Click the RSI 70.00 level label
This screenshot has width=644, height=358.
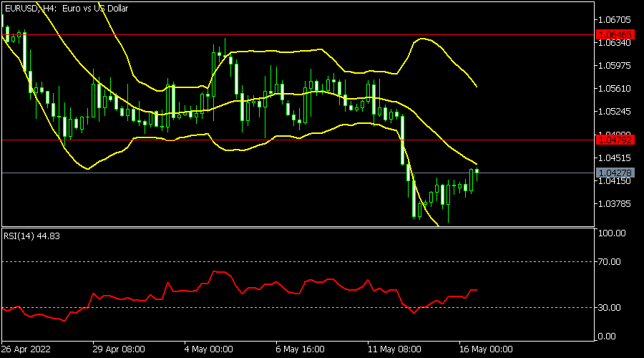pyautogui.click(x=609, y=262)
